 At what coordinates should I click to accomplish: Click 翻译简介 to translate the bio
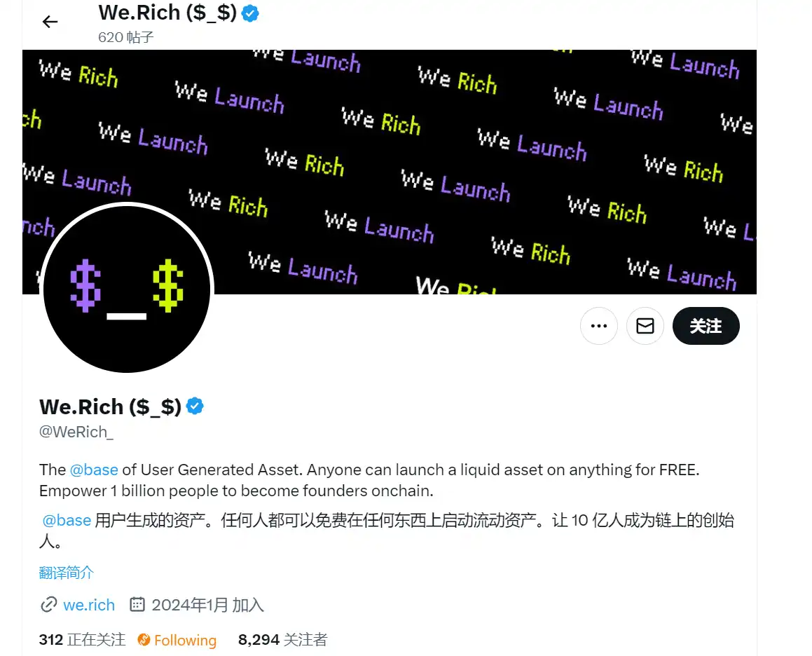tap(67, 573)
